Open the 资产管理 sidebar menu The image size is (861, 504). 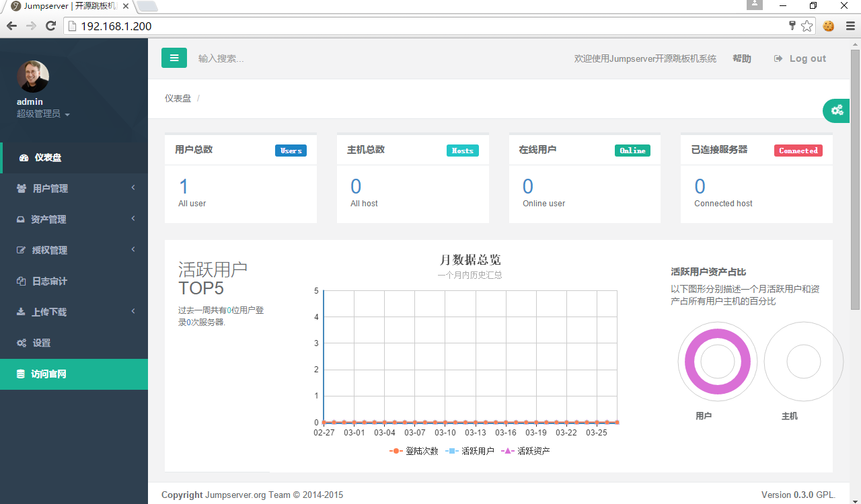[x=74, y=220]
